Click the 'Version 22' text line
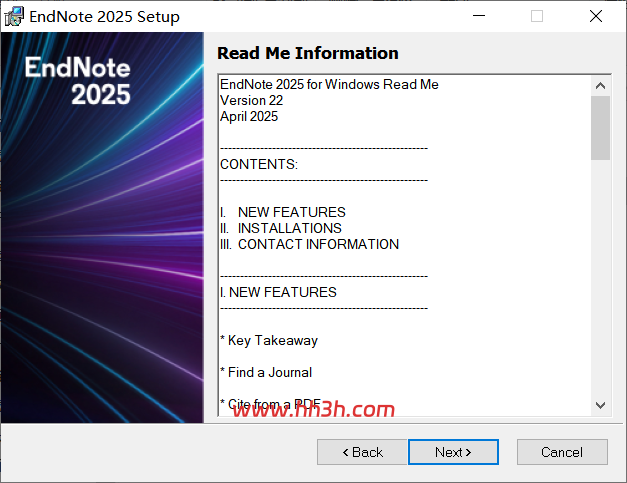 252,100
